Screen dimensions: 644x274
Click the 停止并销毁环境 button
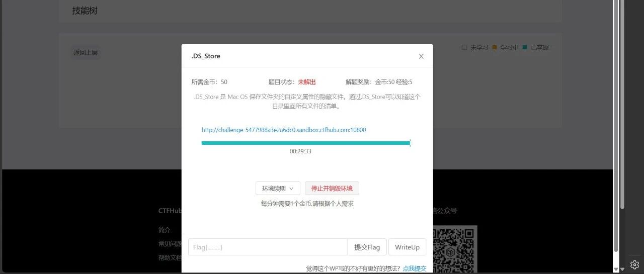[332, 189]
